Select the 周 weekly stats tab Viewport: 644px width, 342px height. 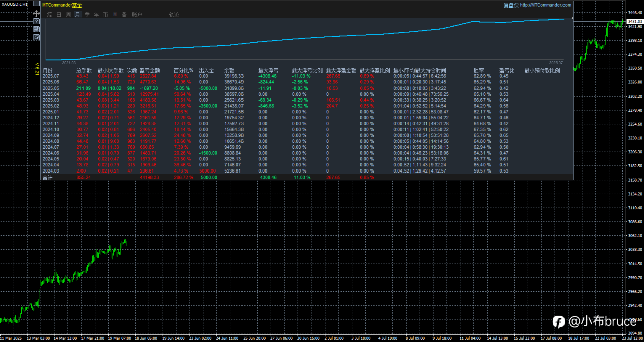point(68,15)
